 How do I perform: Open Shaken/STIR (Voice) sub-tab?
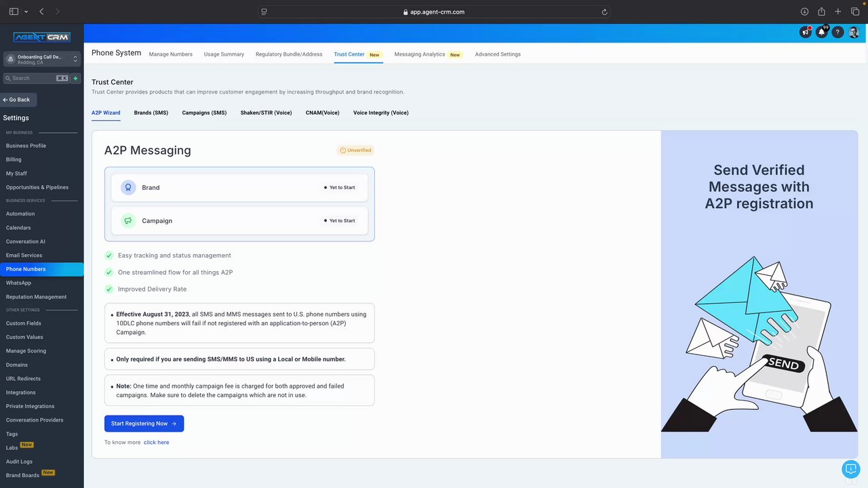[x=266, y=113]
